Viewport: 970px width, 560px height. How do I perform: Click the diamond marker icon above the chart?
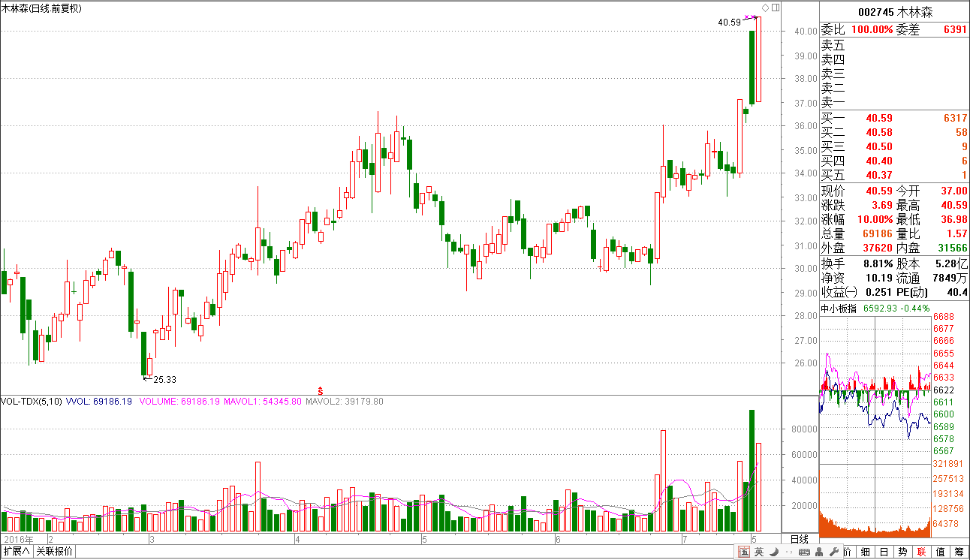click(x=765, y=8)
